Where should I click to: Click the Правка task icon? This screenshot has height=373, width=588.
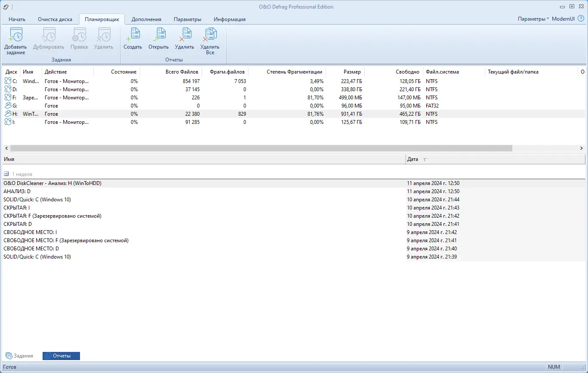click(79, 35)
